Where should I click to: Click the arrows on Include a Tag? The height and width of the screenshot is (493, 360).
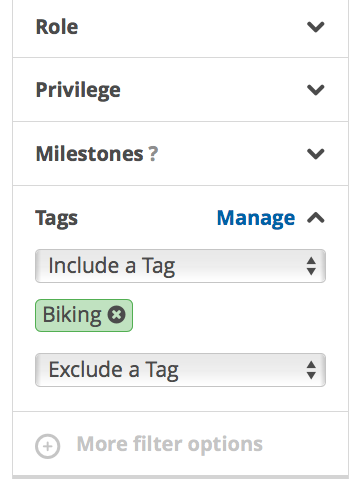(x=311, y=266)
